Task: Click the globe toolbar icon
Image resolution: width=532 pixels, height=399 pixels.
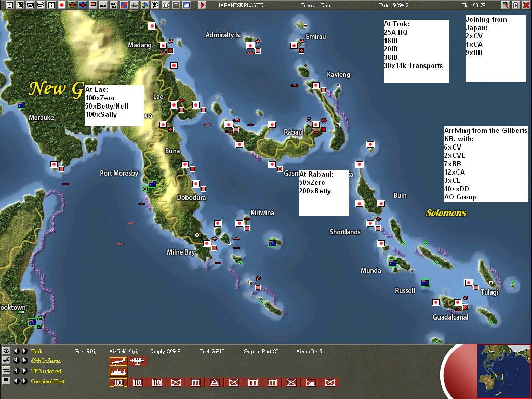Action: coord(145,5)
